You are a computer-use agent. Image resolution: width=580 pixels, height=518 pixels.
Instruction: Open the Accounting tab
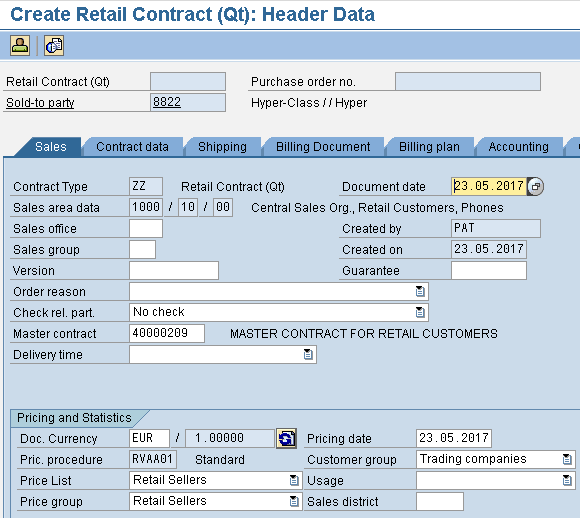pos(518,147)
